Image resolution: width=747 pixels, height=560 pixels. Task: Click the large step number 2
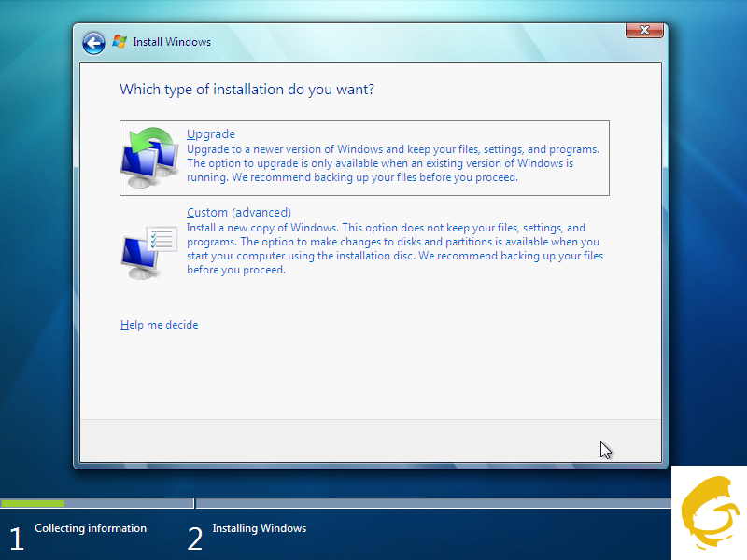pos(194,539)
